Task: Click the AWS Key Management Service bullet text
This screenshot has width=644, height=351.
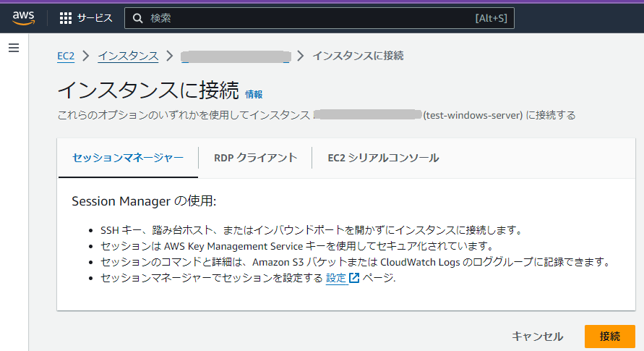Action: pos(296,246)
